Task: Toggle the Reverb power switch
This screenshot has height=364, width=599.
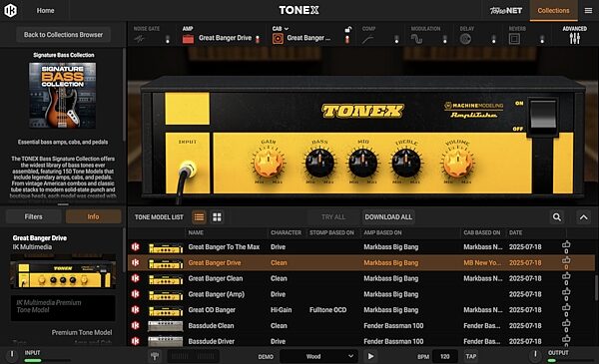Action: tap(542, 39)
